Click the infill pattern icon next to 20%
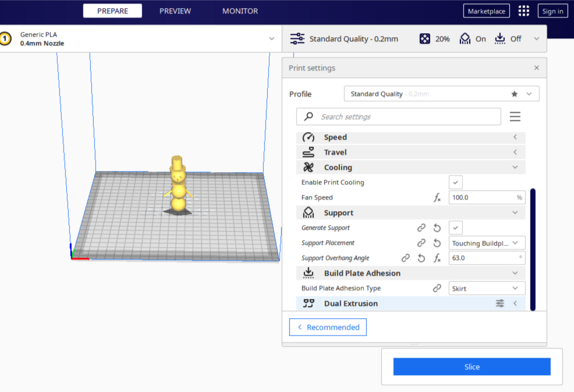 point(424,38)
